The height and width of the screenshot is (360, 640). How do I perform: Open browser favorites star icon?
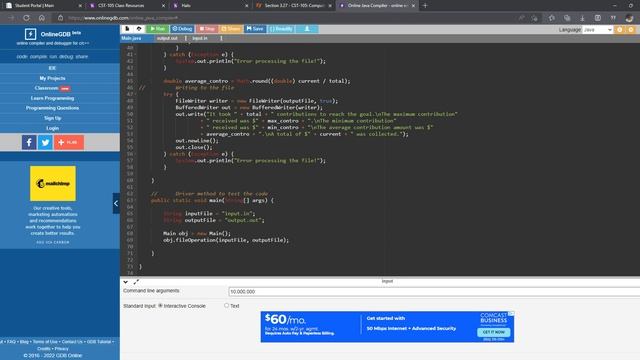(552, 18)
